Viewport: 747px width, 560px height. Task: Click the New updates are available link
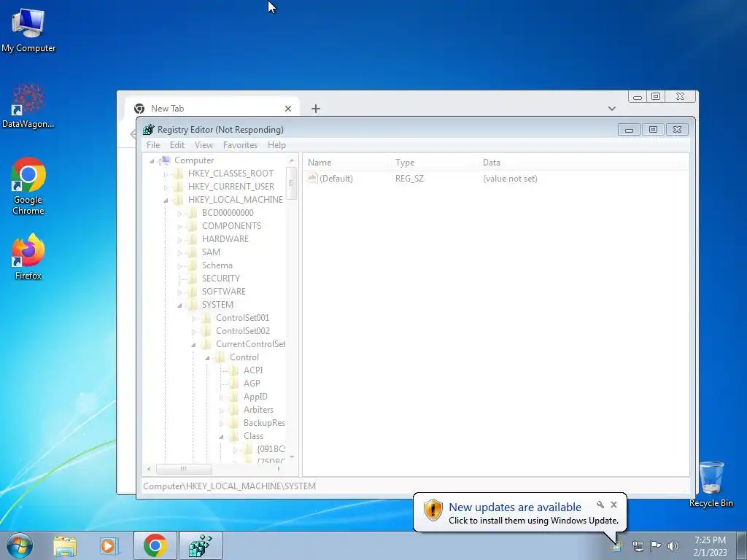click(x=515, y=507)
